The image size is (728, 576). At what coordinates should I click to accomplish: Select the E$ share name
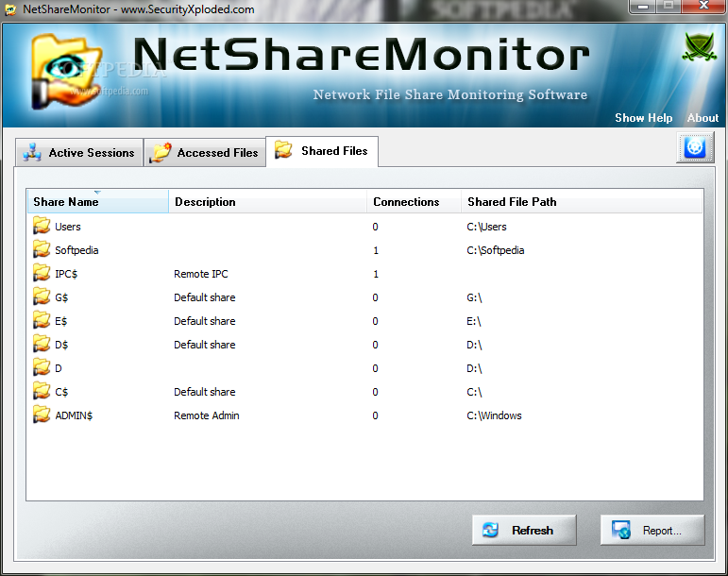tap(60, 321)
